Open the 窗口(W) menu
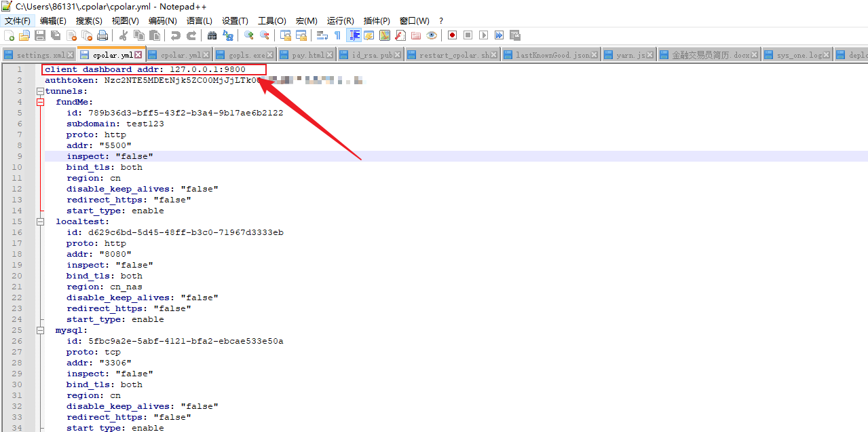Viewport: 868px width, 432px height. (414, 21)
